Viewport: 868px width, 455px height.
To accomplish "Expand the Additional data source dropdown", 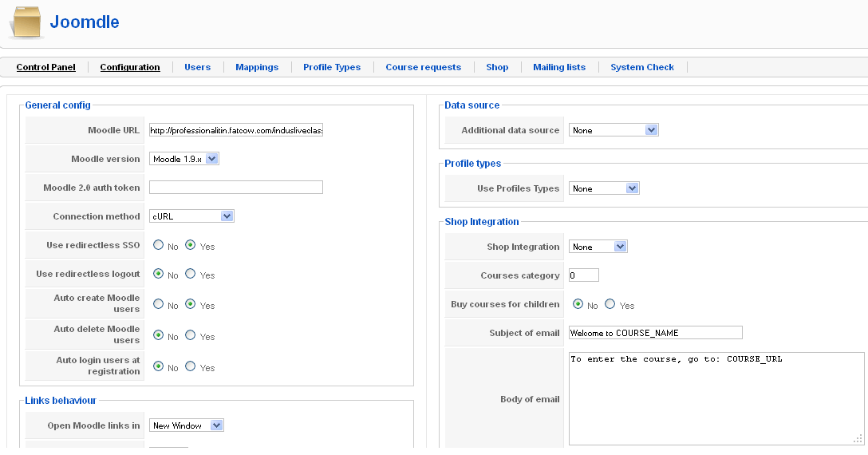I will point(613,130).
